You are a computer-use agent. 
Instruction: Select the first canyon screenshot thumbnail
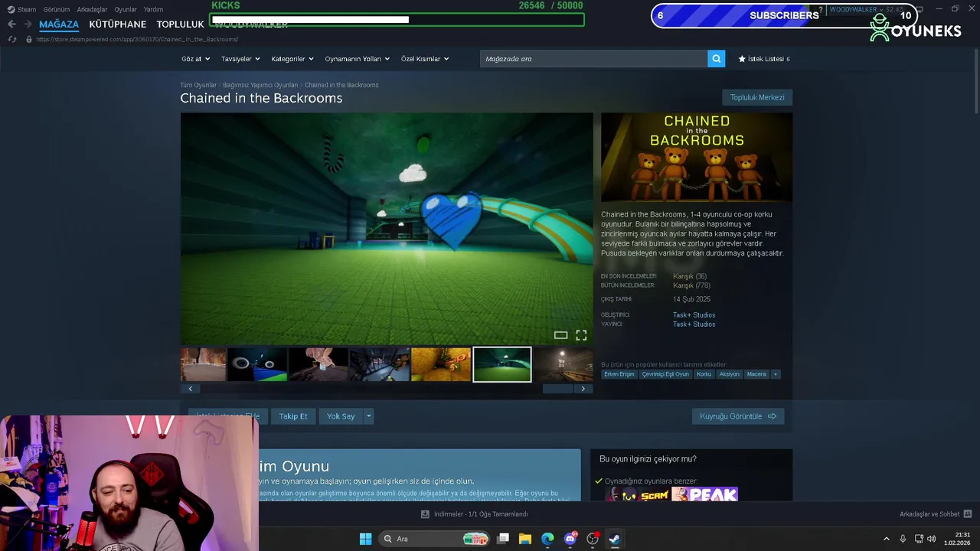point(203,364)
